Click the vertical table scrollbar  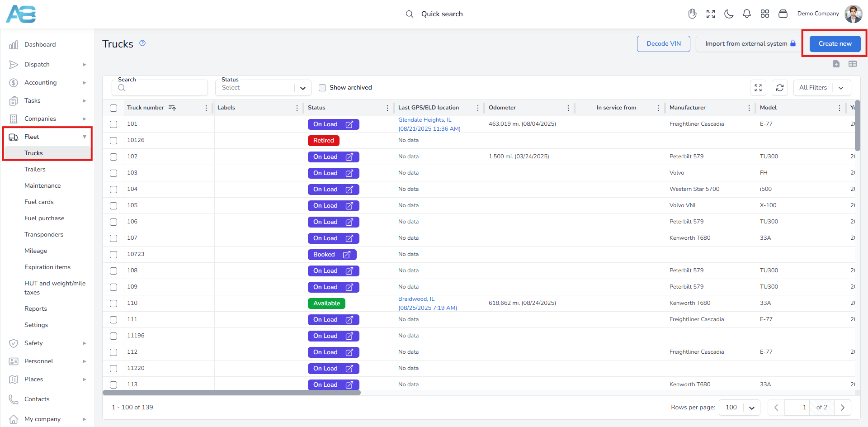(858, 126)
